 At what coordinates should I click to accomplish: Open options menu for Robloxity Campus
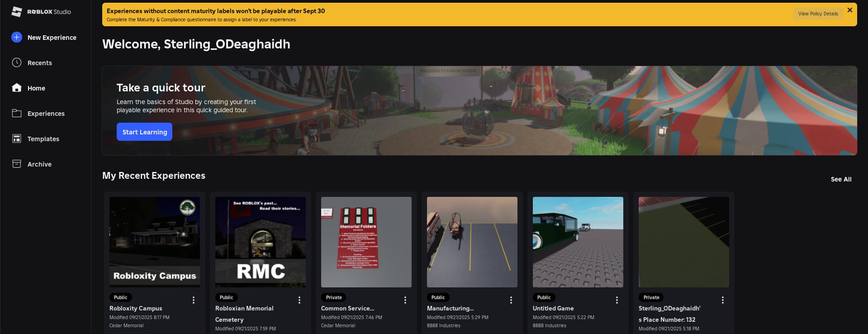click(x=194, y=300)
